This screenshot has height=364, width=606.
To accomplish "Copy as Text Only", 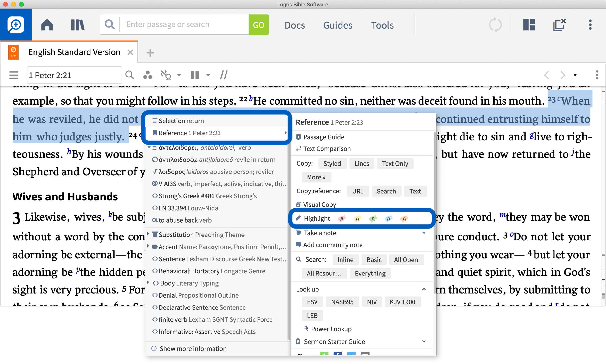I will [395, 164].
